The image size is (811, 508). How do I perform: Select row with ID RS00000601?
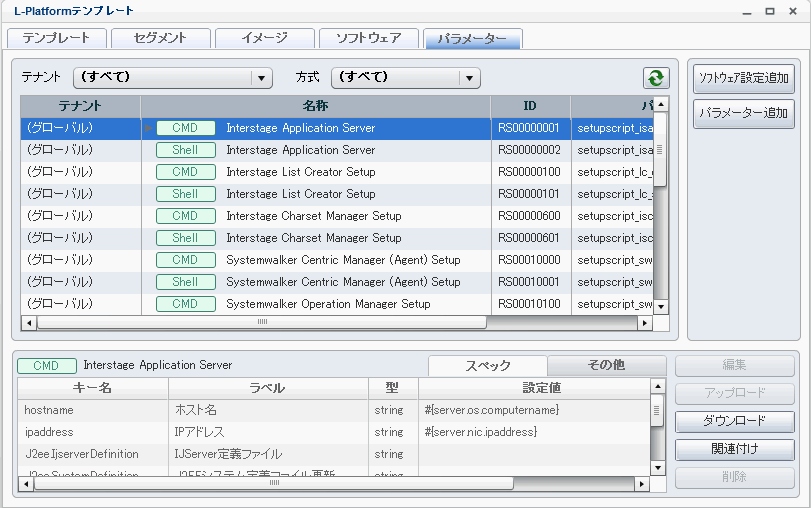337,238
